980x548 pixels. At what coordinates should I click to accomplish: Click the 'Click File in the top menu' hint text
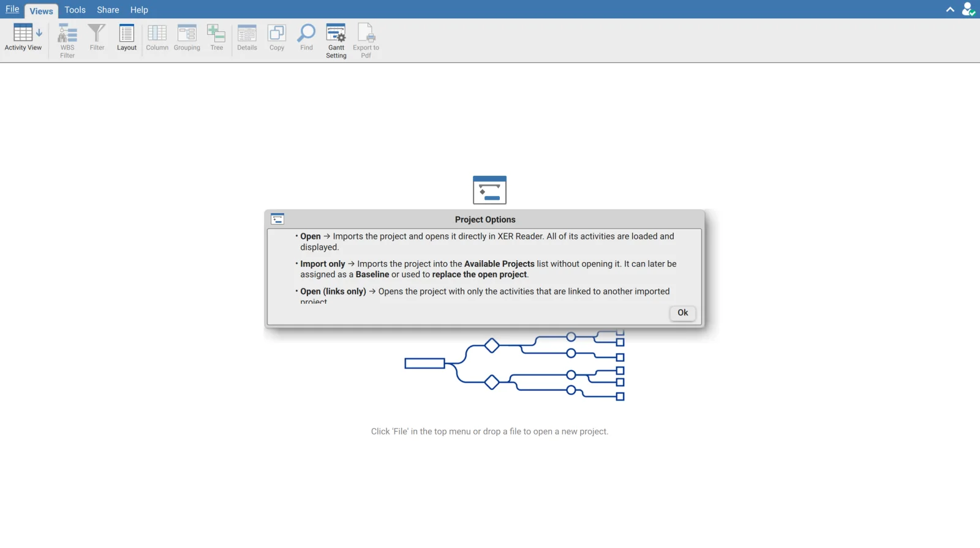point(489,432)
